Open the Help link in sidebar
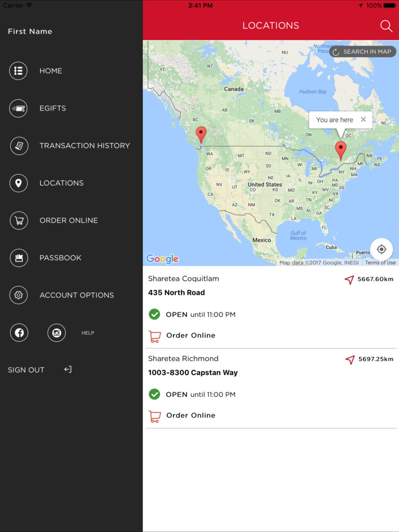The height and width of the screenshot is (532, 399). point(88,333)
